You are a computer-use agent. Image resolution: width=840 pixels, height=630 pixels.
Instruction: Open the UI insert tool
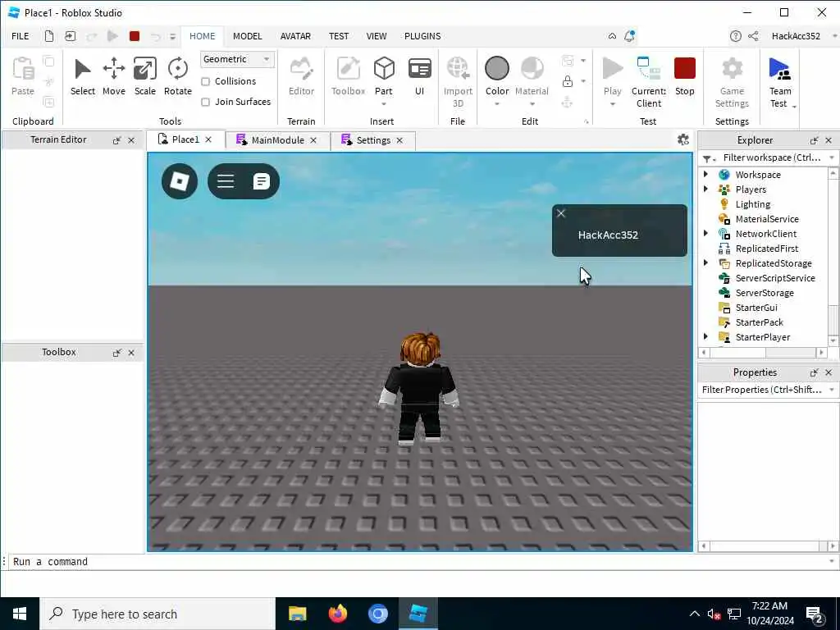(x=419, y=76)
